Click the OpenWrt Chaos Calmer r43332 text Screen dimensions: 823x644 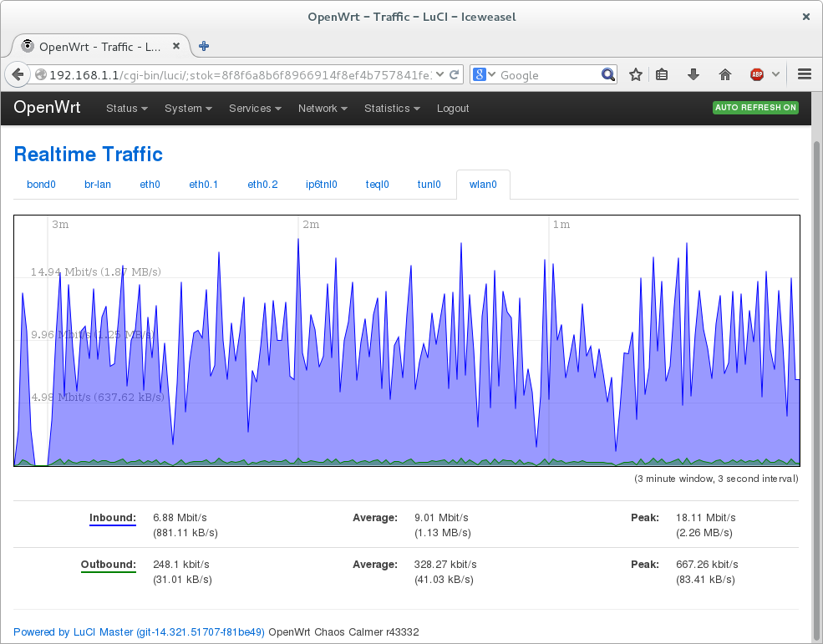coord(343,632)
